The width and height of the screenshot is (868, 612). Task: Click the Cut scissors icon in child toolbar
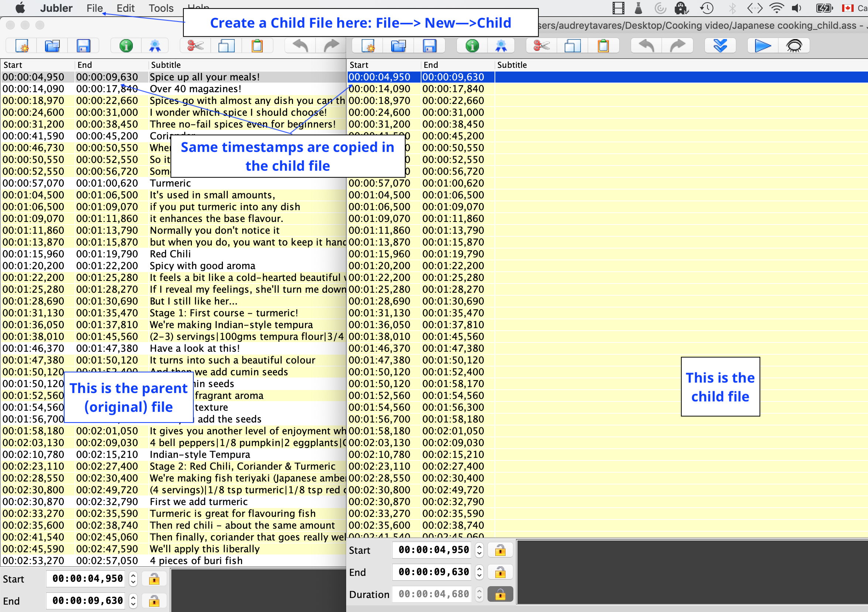click(541, 46)
